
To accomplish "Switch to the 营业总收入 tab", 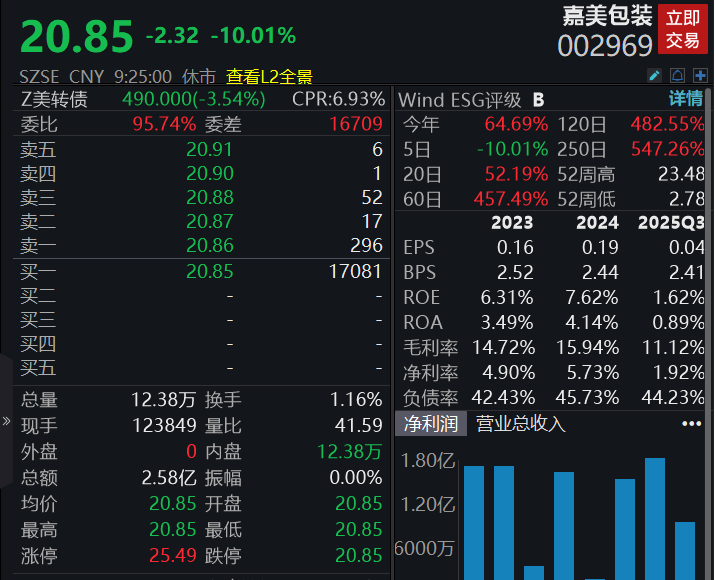I will coord(520,424).
